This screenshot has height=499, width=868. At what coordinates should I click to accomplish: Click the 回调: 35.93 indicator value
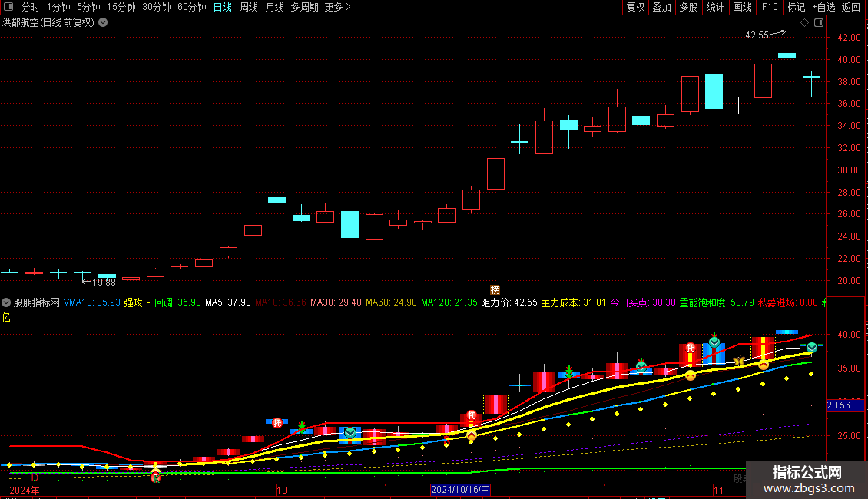point(177,302)
